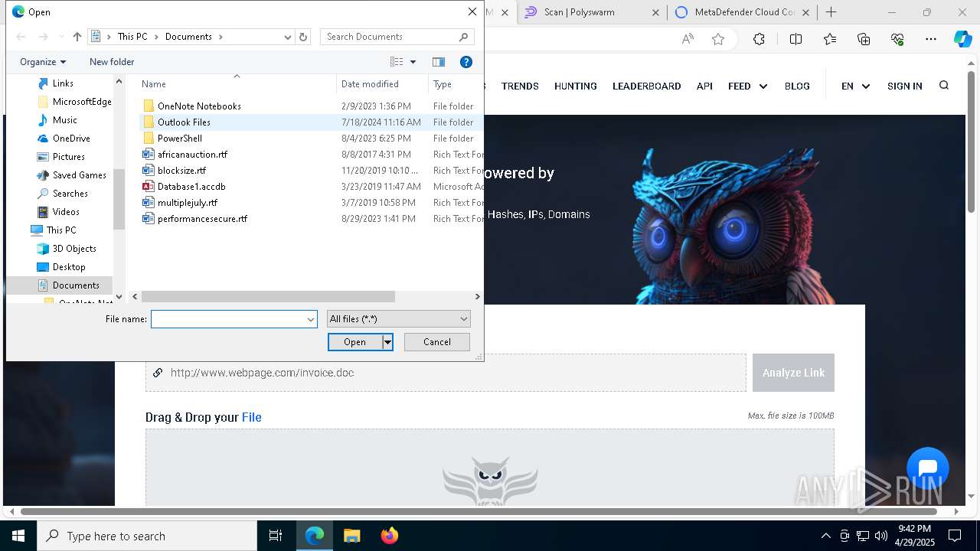Click the blue File link
This screenshot has height=551, width=980.
(x=252, y=417)
